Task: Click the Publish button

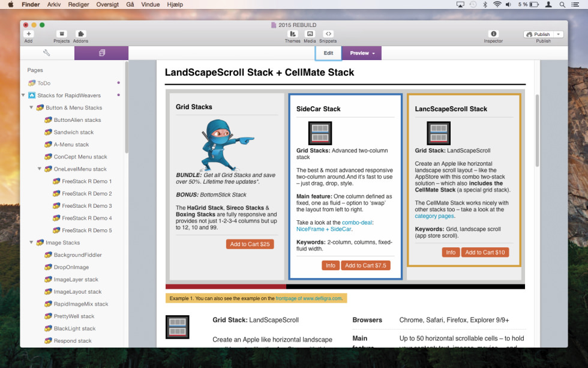Action: click(539, 34)
